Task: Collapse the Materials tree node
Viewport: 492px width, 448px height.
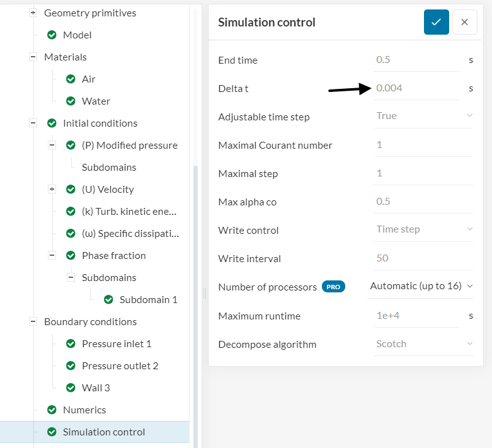Action: click(x=33, y=57)
